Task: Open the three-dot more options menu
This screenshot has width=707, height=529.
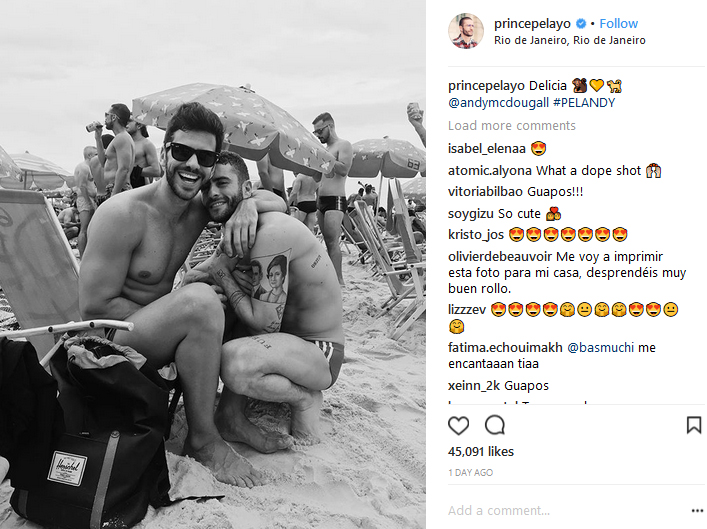Action: point(697,511)
